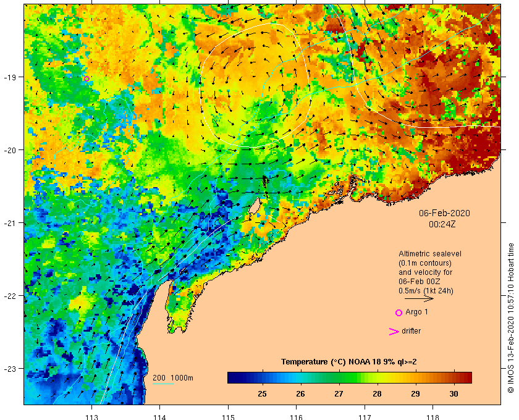The image size is (519, 420).
Task: Click the 'and velocity for' legend text
Action: tap(425, 272)
